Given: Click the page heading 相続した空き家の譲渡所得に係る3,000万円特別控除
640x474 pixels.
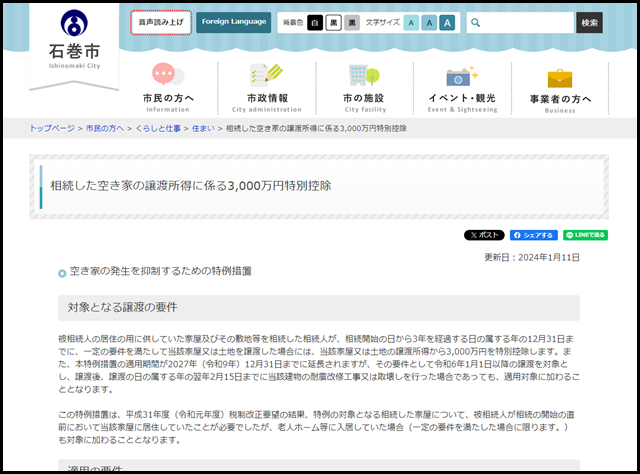Looking at the screenshot, I should pos(191,186).
